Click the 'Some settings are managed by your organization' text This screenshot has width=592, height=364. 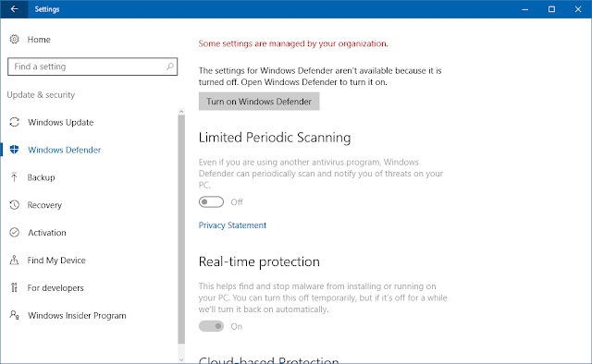point(293,43)
